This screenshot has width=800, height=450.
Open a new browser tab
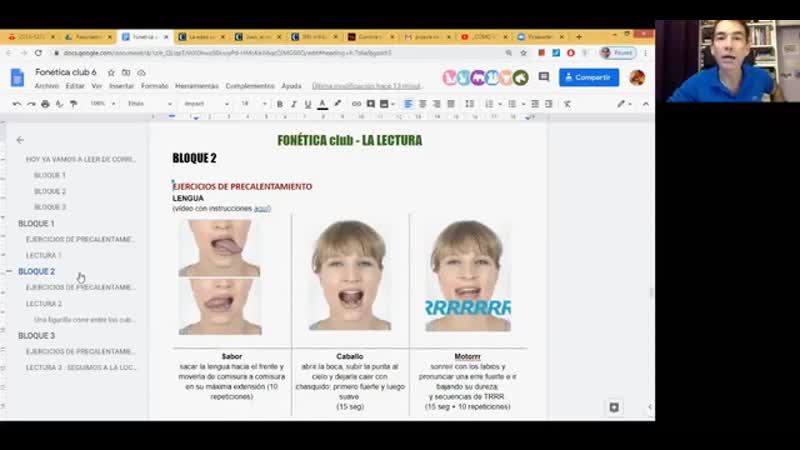(579, 37)
